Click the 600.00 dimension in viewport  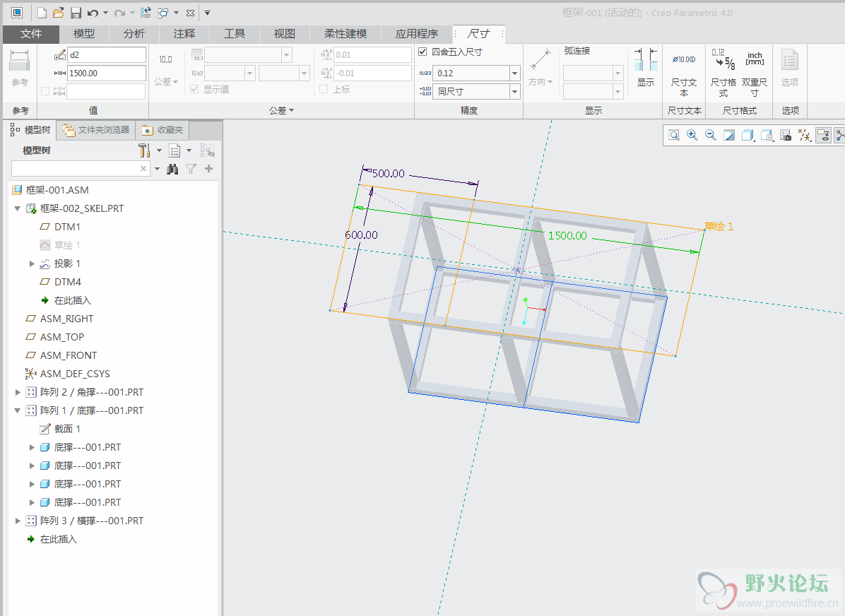click(361, 235)
